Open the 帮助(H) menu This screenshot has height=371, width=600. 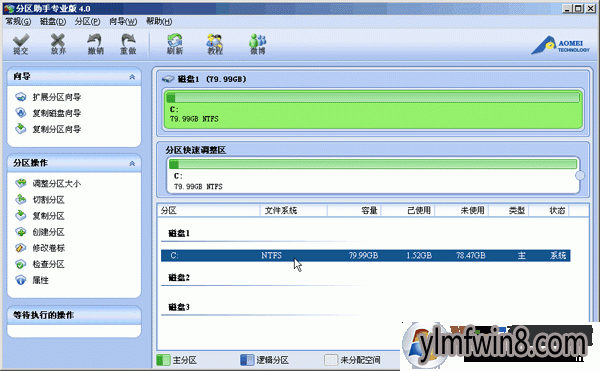coord(159,21)
